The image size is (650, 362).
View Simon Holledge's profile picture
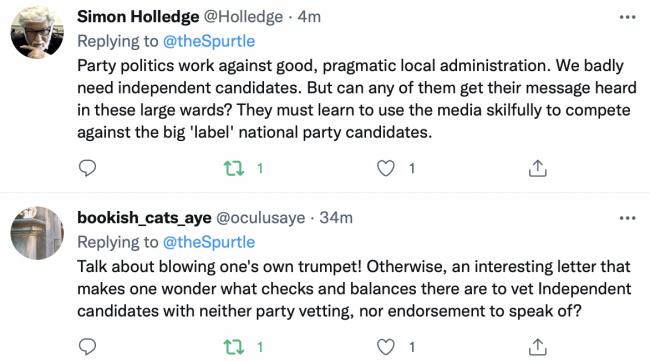tap(37, 32)
